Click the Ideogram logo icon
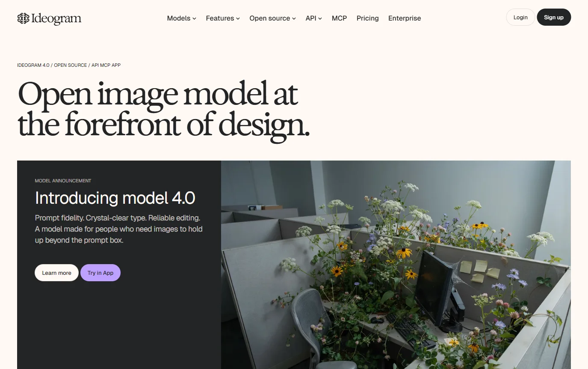Screen dimensions: 588x369 (23, 18)
